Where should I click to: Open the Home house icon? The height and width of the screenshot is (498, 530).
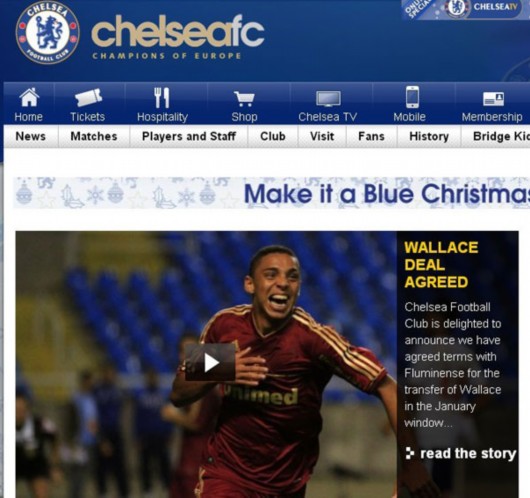(29, 97)
